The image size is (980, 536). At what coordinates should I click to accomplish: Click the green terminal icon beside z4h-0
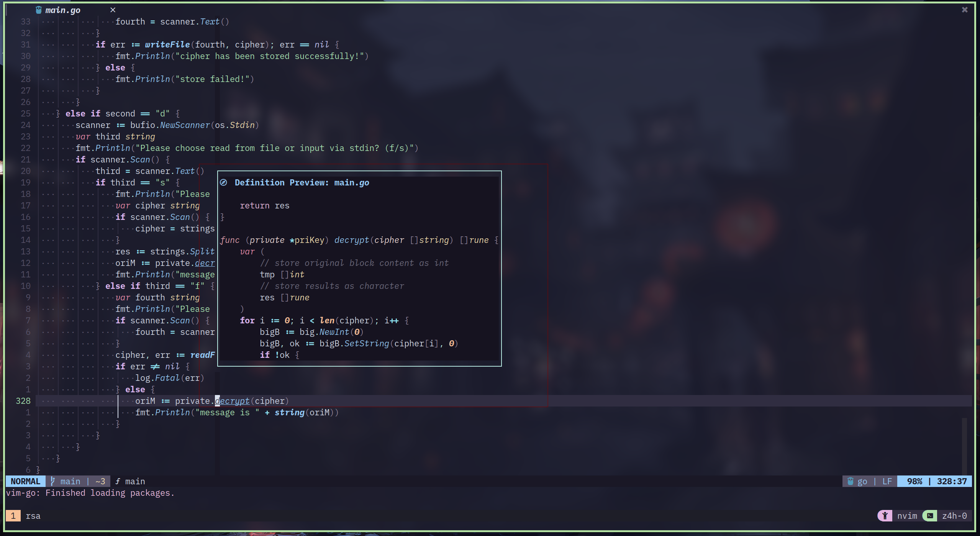pos(930,516)
